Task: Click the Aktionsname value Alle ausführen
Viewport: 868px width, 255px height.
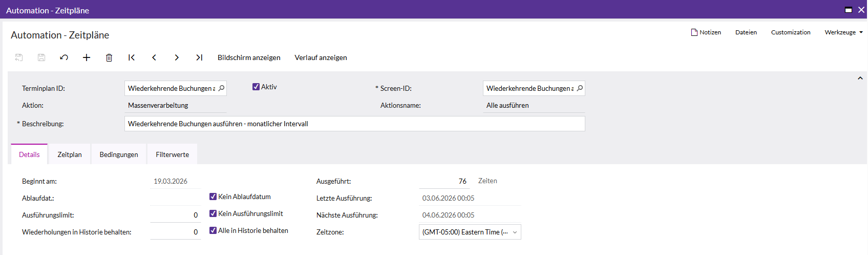Action: tap(507, 105)
